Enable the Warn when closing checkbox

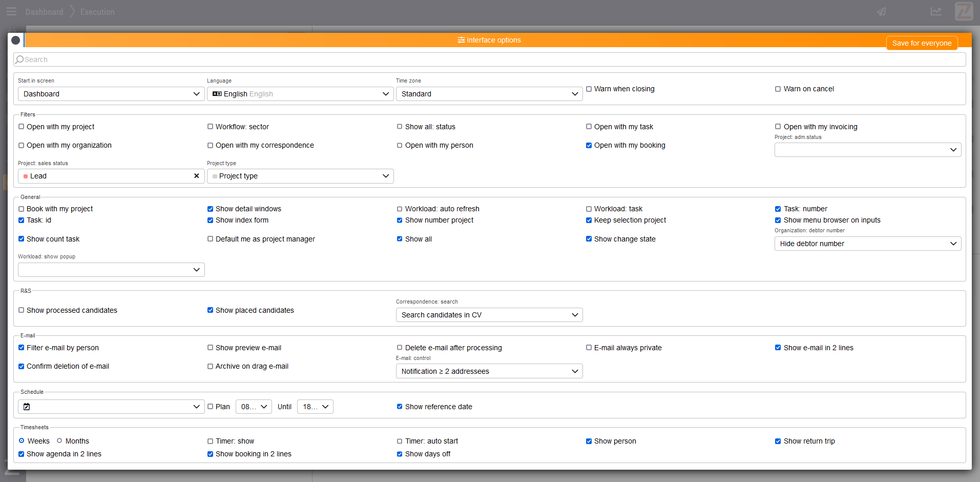(x=589, y=89)
